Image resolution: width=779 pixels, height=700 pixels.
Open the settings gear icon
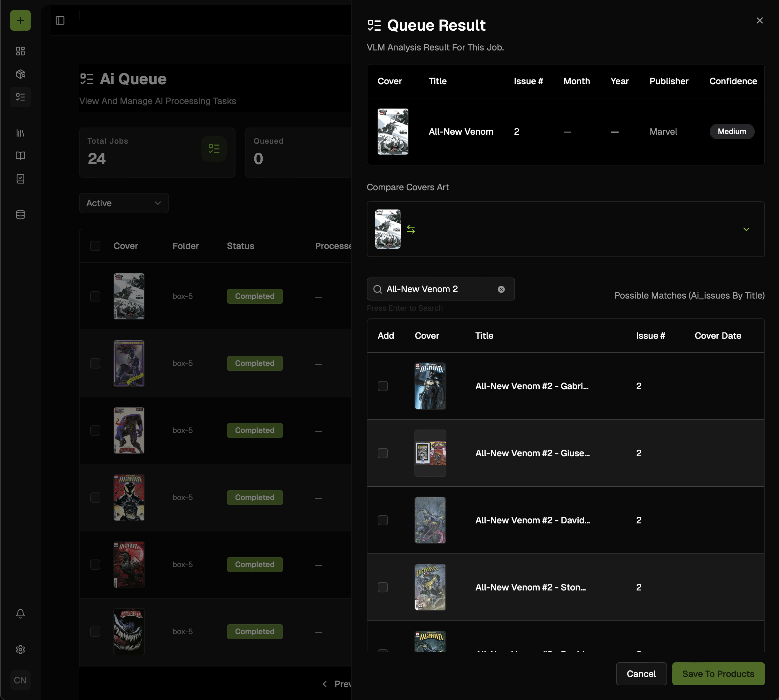click(x=20, y=650)
